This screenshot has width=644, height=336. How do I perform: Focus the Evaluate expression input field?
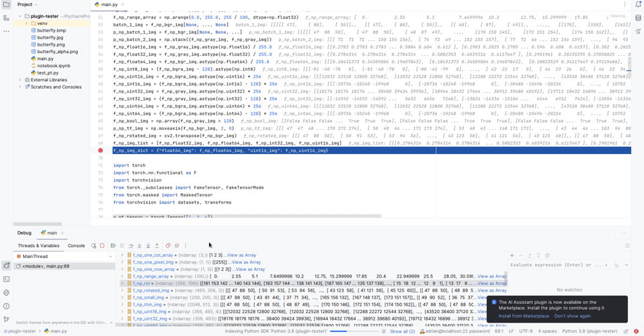coord(557,265)
